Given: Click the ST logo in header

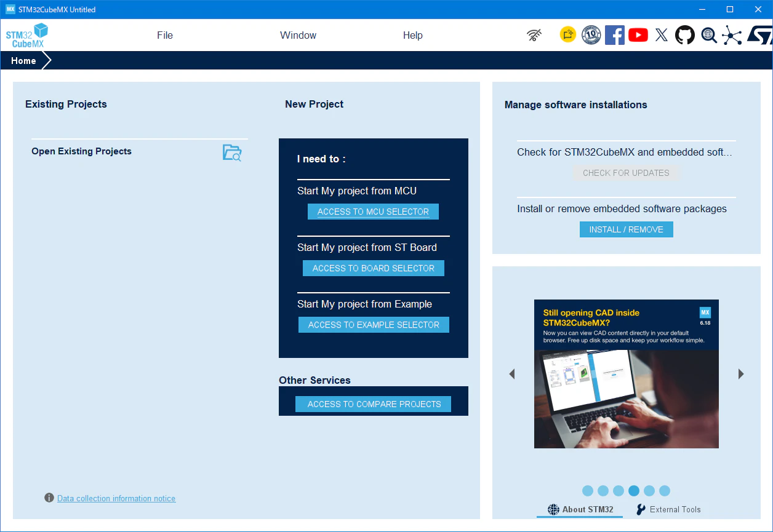Looking at the screenshot, I should tap(760, 35).
